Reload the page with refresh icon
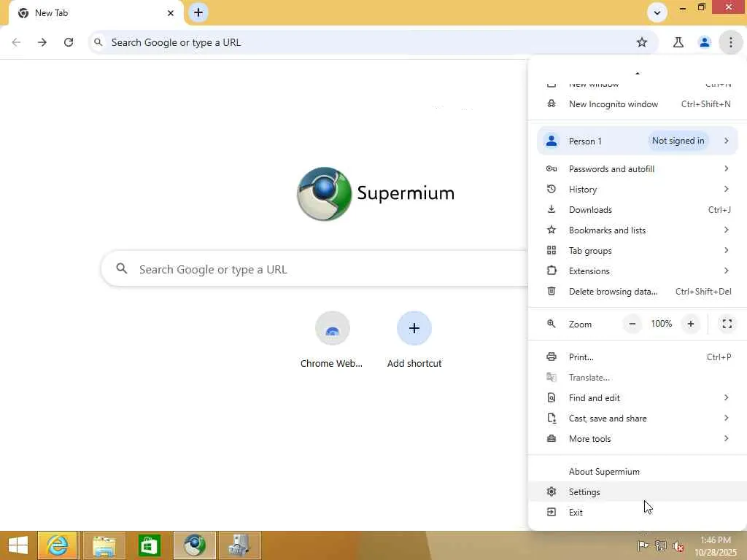Image resolution: width=747 pixels, height=560 pixels. (x=69, y=42)
